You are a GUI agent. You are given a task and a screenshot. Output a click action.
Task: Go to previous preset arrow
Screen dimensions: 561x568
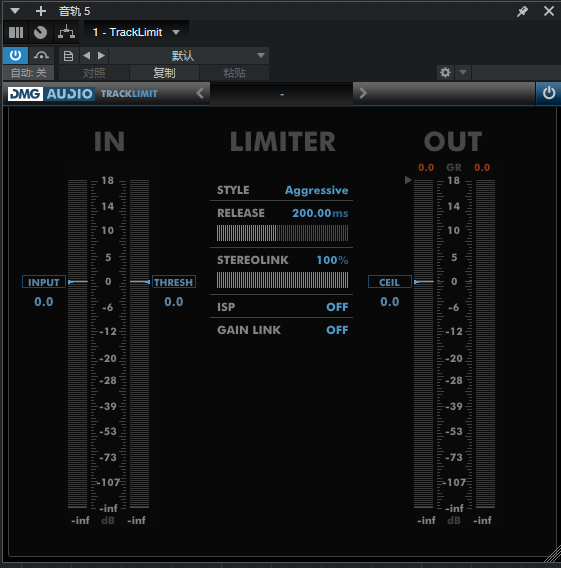(87, 55)
